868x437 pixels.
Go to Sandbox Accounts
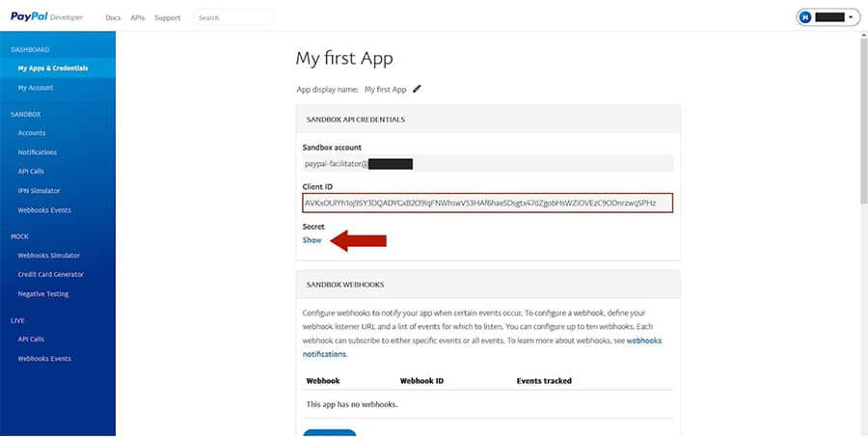(x=32, y=133)
